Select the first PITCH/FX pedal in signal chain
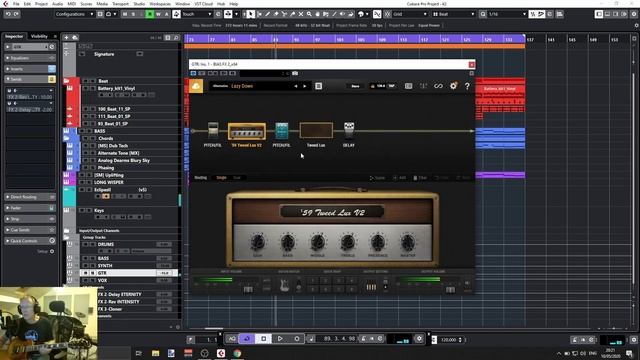640x360 pixels. click(x=213, y=130)
